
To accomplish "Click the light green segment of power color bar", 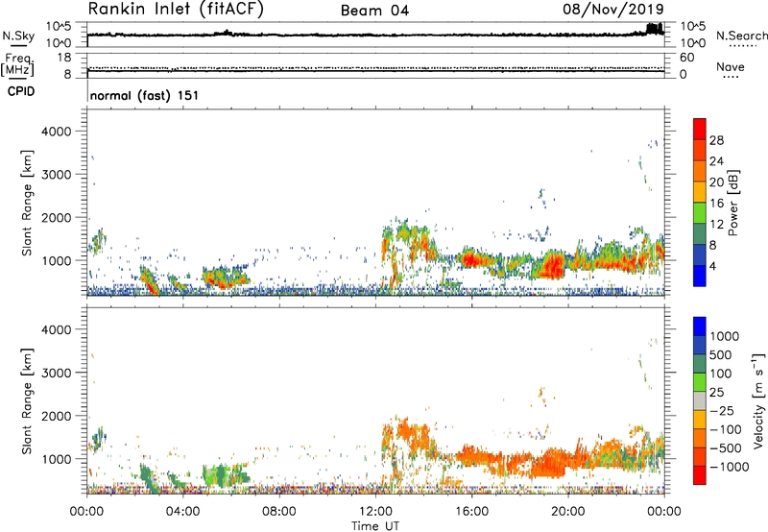I will tap(700, 212).
